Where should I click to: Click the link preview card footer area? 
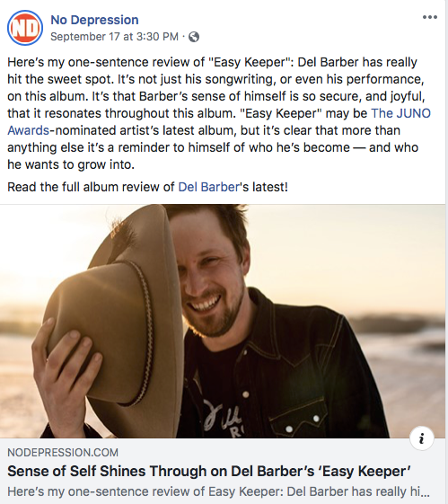(x=223, y=471)
